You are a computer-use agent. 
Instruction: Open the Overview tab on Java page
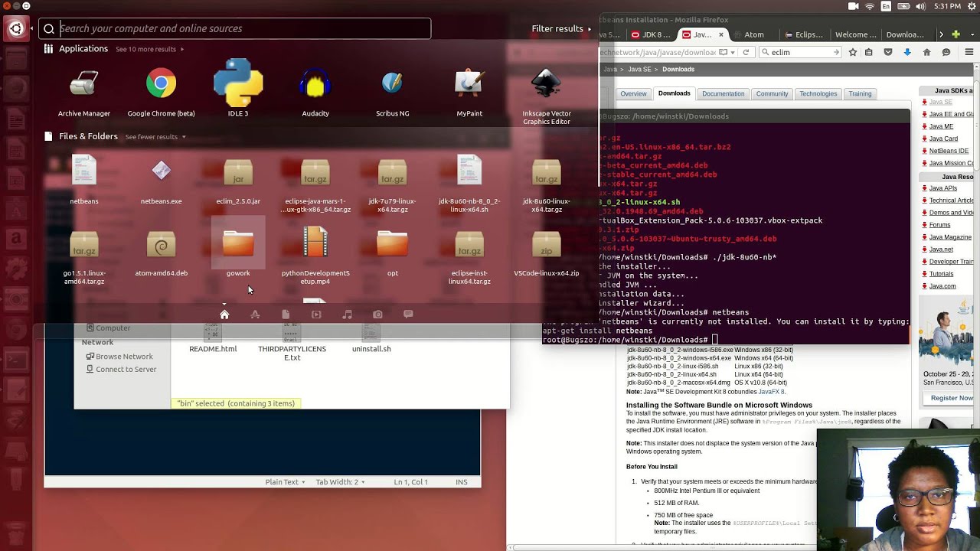pyautogui.click(x=633, y=93)
